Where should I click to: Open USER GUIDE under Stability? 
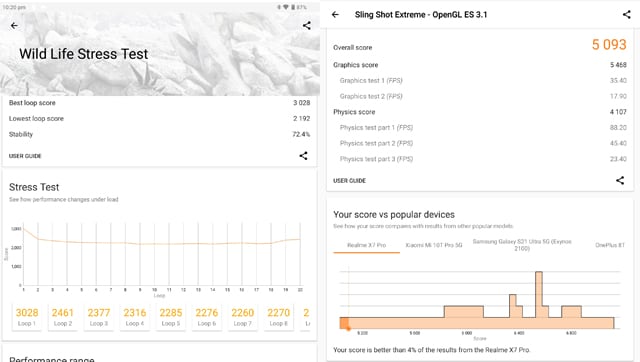25,156
